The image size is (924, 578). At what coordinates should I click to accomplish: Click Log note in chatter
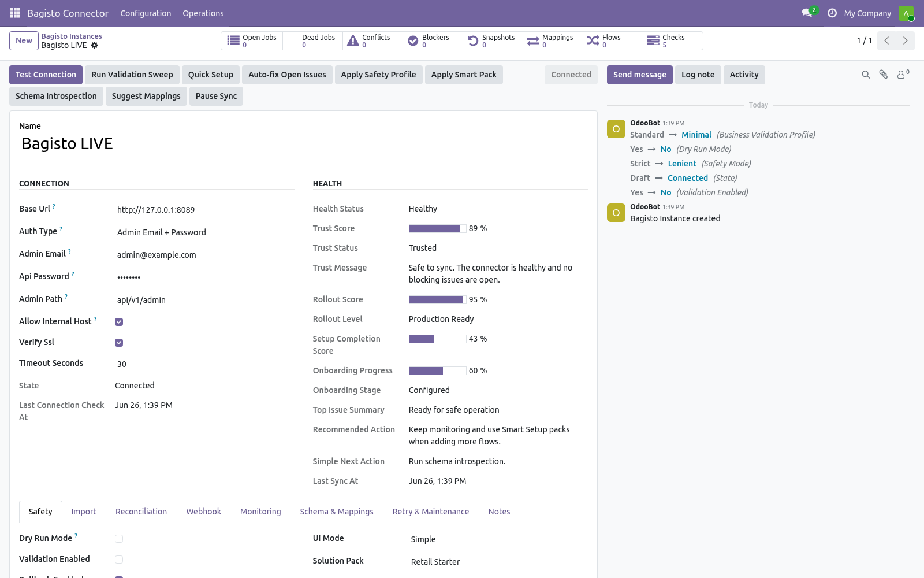tap(698, 75)
